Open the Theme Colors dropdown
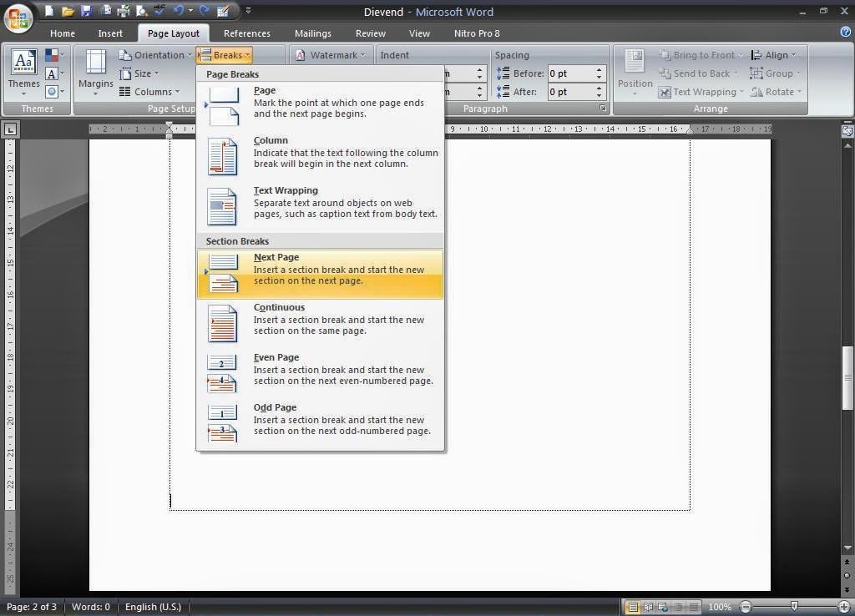The width and height of the screenshot is (855, 616). click(x=55, y=55)
